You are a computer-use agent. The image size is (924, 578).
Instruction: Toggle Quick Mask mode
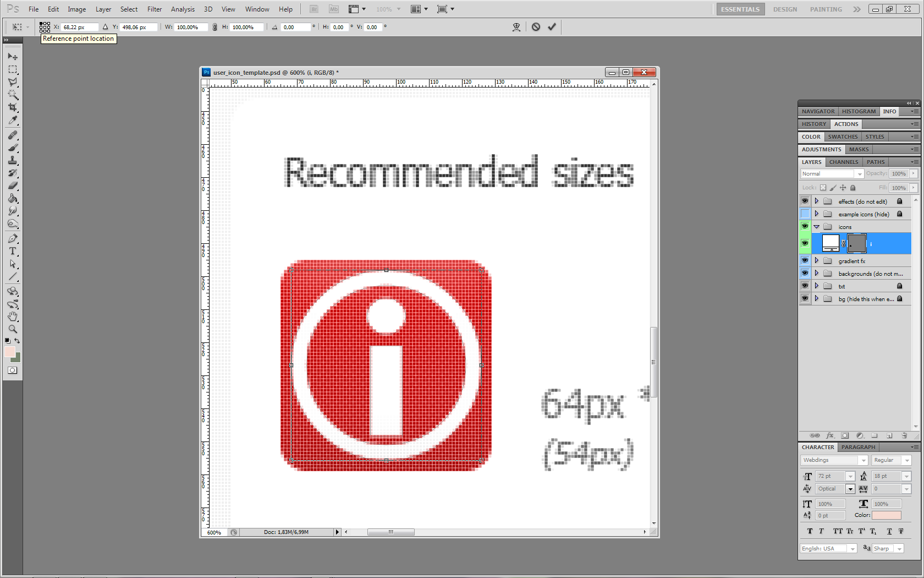(x=13, y=370)
